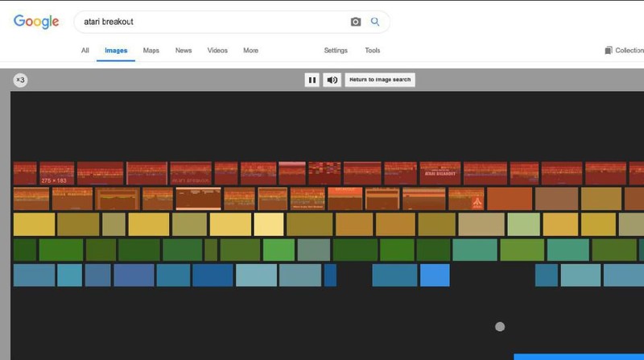Go to the Videos tab
This screenshot has height=360, width=644.
click(x=217, y=51)
